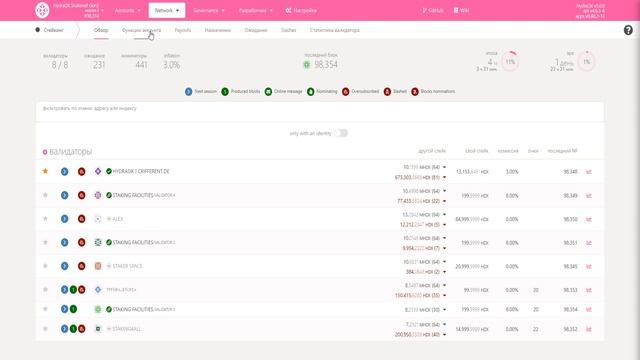640x360 pixels.
Task: Open the Разработчик dropdown menu
Action: [256, 10]
